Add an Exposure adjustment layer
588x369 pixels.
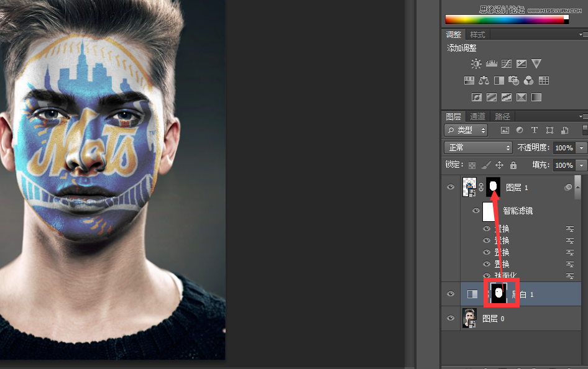coord(521,64)
